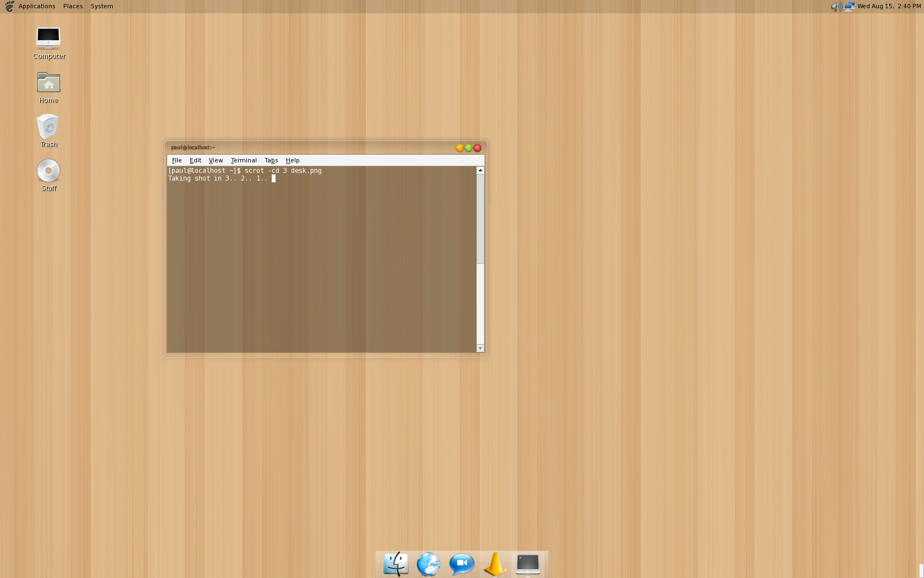This screenshot has width=924, height=578.
Task: Open the Applications menu
Action: coord(37,7)
